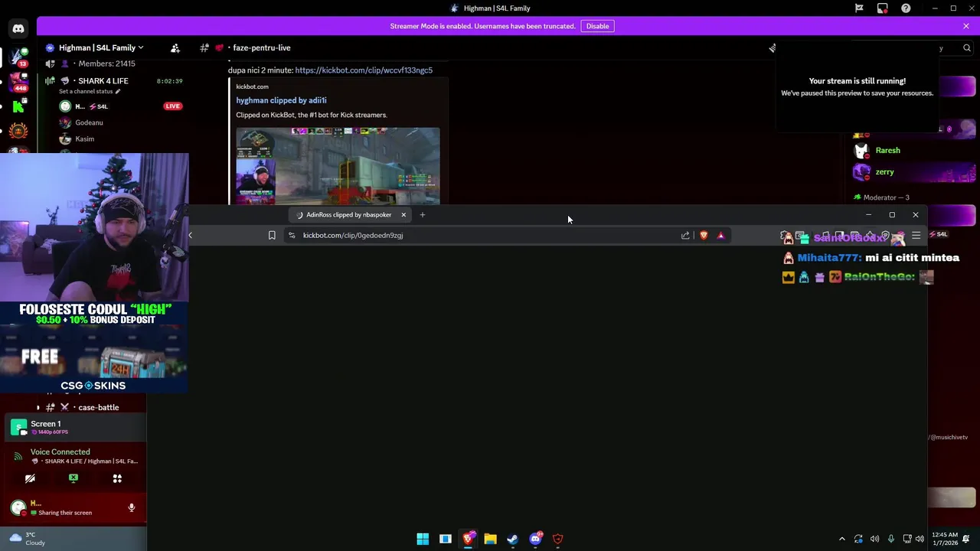980x551 pixels.
Task: Click the flag icon in Discord title bar
Action: [x=859, y=8]
